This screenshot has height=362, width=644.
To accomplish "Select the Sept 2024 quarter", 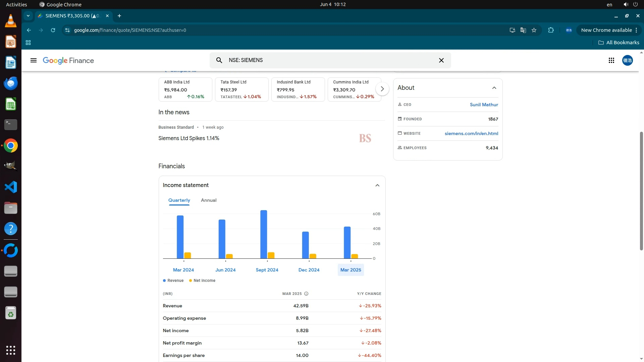I will (267, 270).
